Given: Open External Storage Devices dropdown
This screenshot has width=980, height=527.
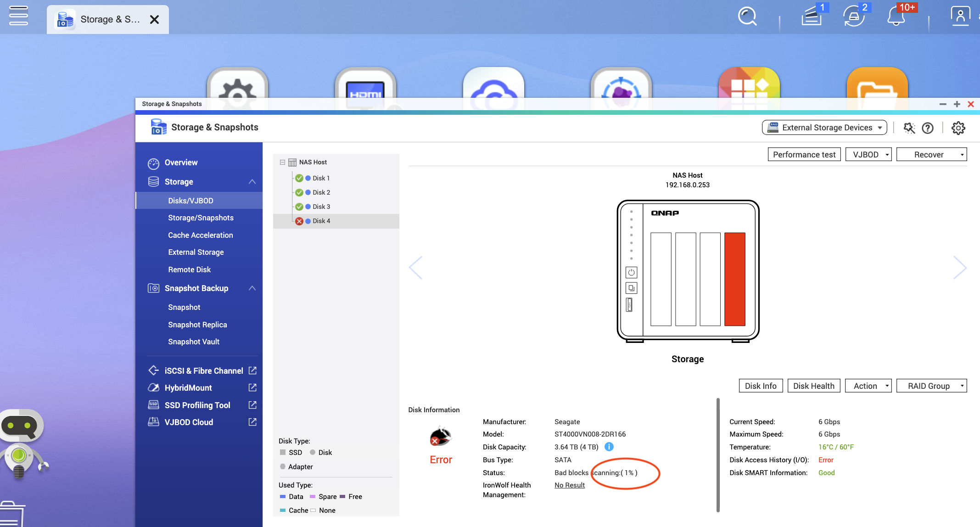Looking at the screenshot, I should 824,128.
